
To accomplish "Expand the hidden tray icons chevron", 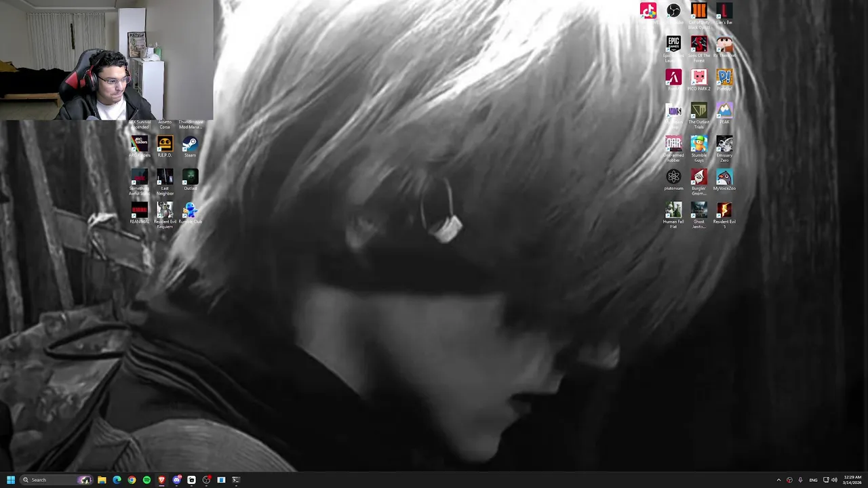I will click(x=778, y=480).
